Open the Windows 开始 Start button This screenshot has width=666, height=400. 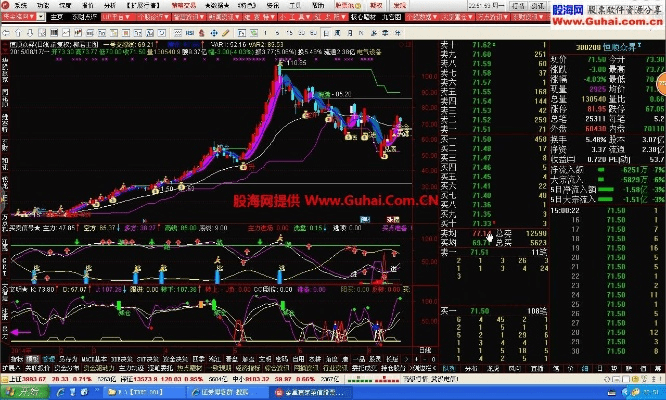(23, 392)
